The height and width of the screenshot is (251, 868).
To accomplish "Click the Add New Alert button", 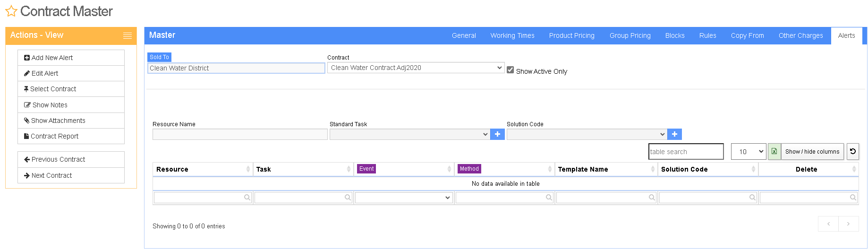I will click(71, 58).
